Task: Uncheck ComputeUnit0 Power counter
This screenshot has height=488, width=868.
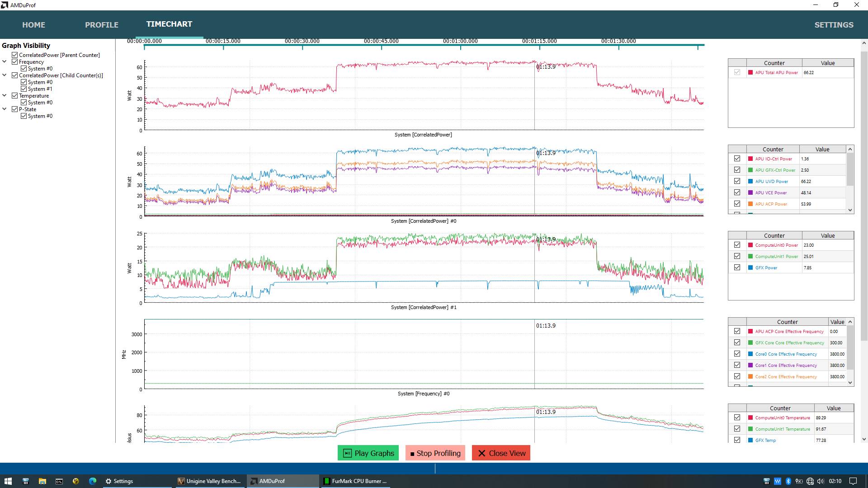Action: pos(737,245)
